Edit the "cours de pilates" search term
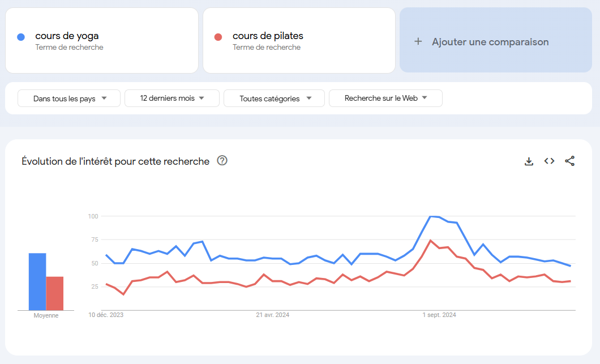The image size is (600, 364). click(268, 36)
